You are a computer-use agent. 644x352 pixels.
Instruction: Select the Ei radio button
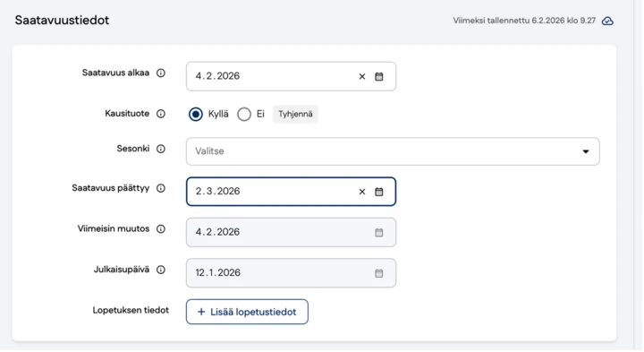244,115
